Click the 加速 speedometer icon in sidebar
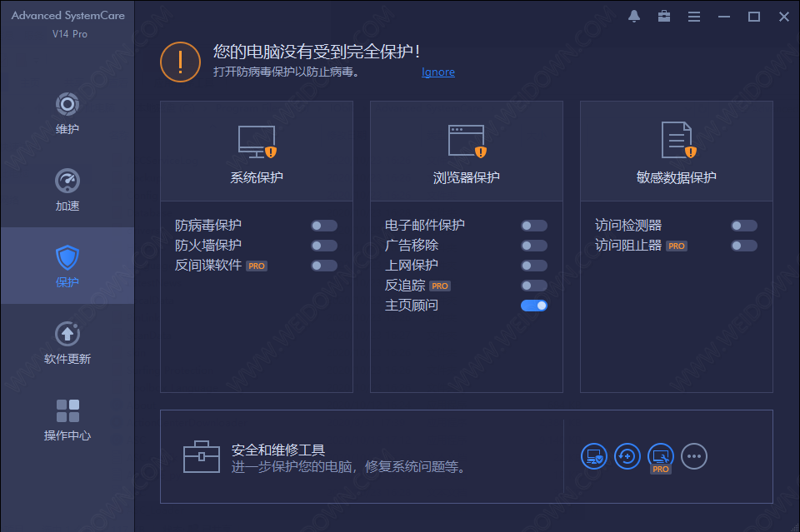 (67, 181)
